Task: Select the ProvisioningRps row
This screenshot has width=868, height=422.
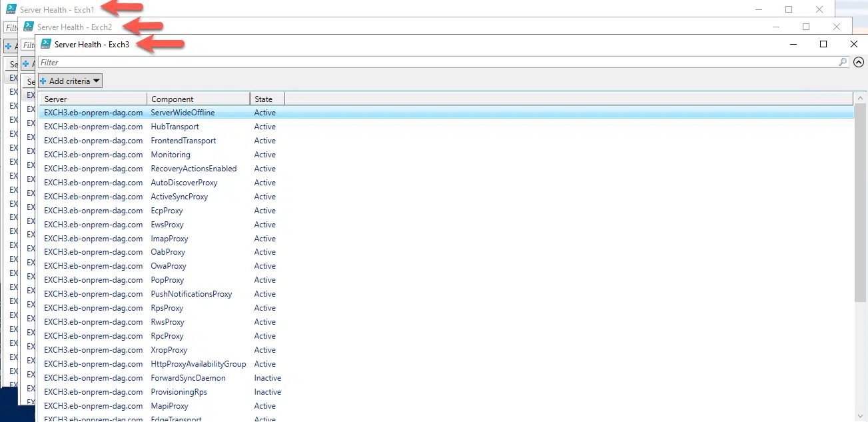Action: click(446, 392)
